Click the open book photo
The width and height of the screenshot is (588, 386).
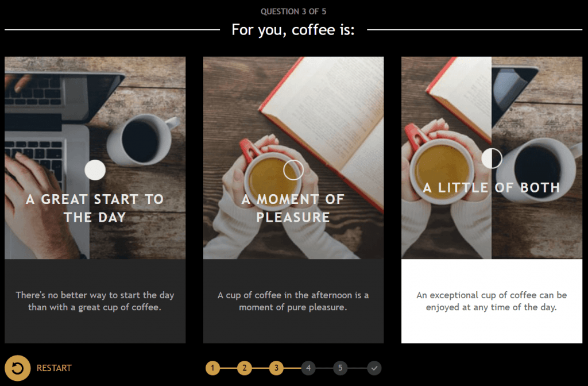coord(293,158)
